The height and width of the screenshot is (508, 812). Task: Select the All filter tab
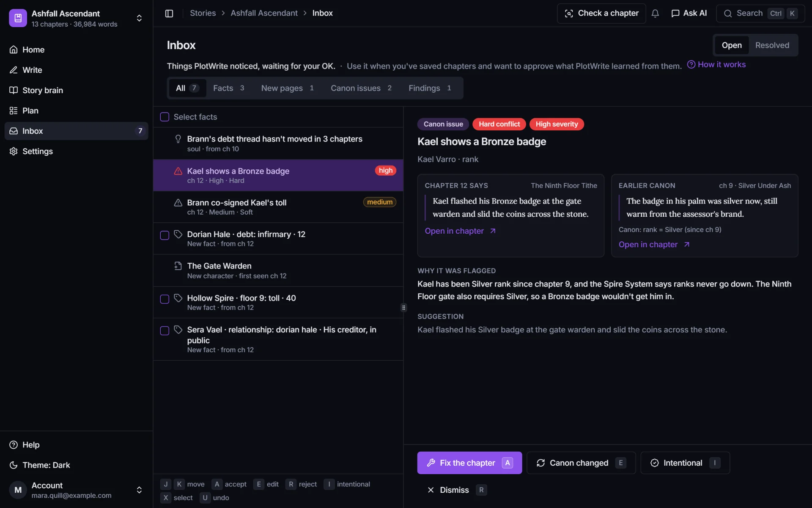(x=187, y=88)
